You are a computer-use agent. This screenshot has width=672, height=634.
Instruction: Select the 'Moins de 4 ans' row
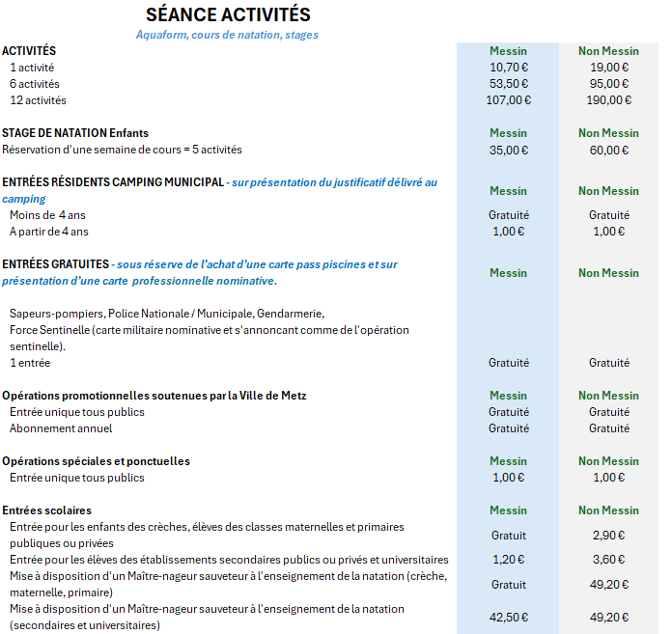pos(47,215)
